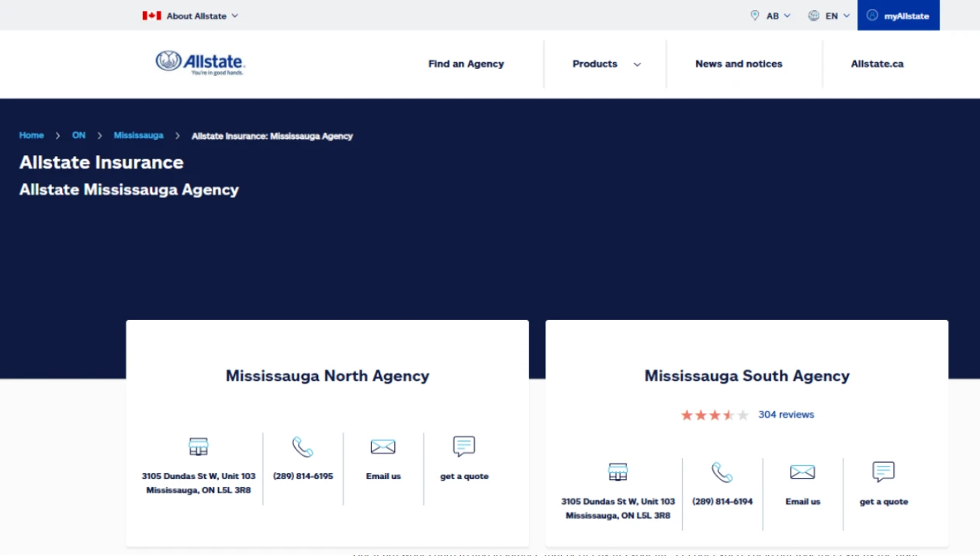The height and width of the screenshot is (556, 980).
Task: Expand the Products menu
Action: tap(606, 64)
